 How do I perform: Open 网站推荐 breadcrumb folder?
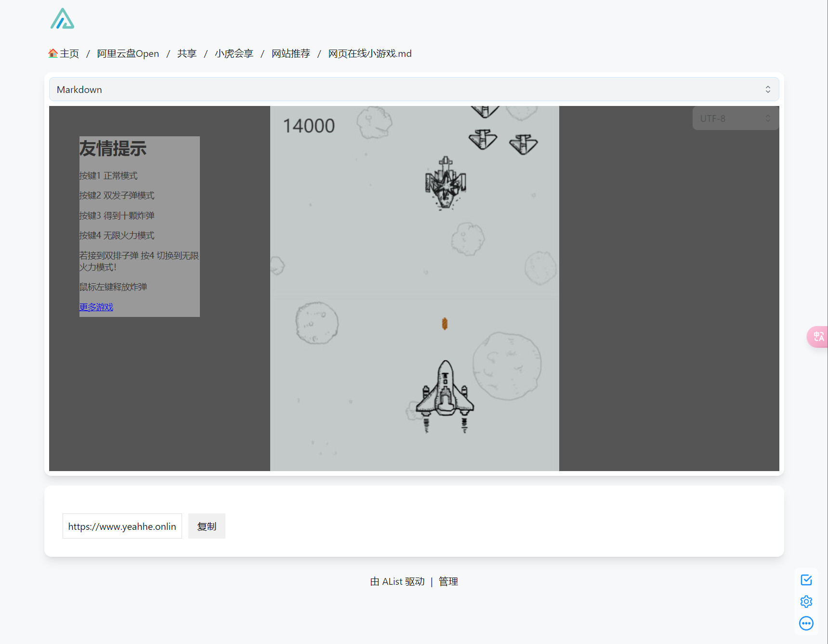291,53
